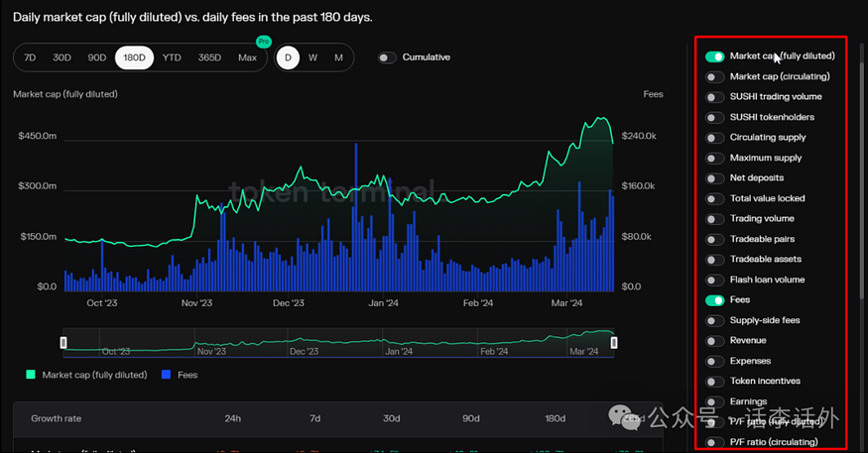The image size is (868, 453).
Task: Select the 365D time range
Action: 209,57
